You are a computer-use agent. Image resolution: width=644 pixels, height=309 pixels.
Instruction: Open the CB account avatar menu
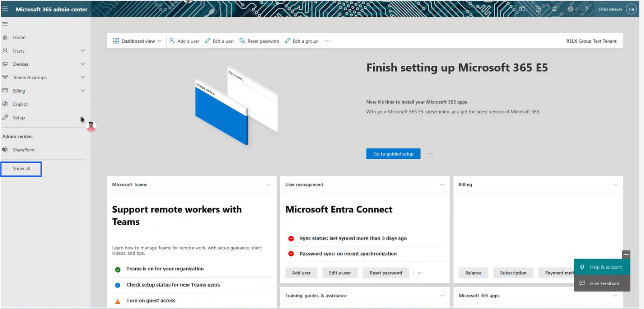pos(631,9)
